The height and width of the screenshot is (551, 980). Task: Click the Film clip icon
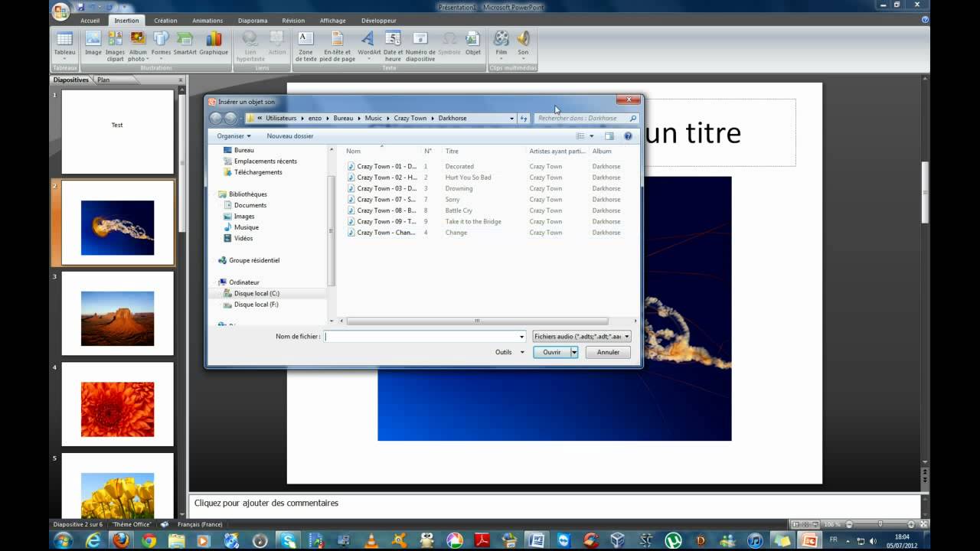[501, 44]
